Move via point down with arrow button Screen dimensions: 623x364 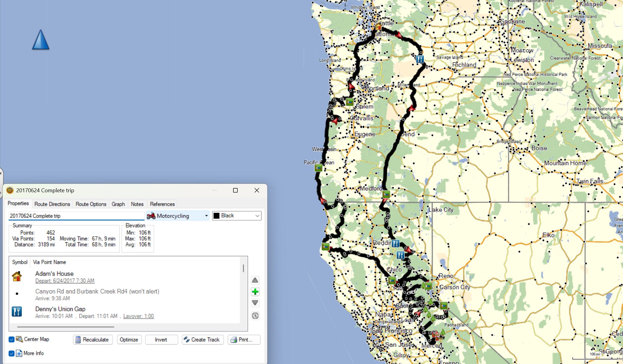[x=255, y=303]
